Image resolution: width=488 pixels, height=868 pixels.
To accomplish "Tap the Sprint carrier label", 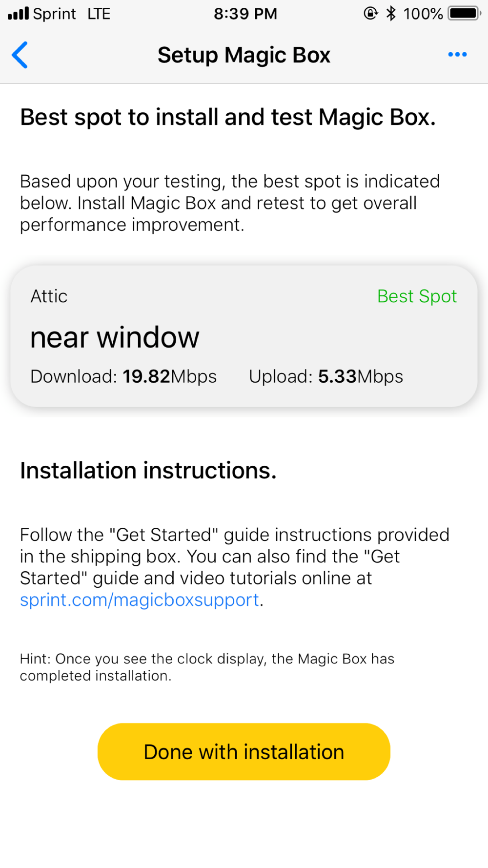I will (x=54, y=14).
